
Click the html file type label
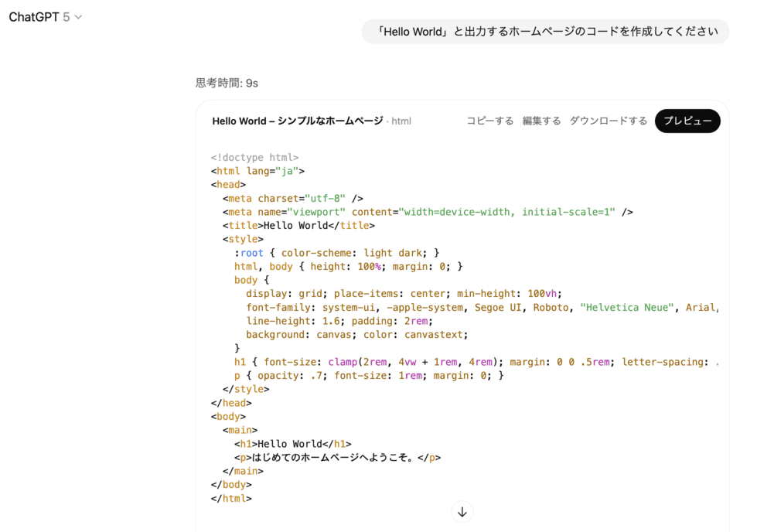point(401,121)
